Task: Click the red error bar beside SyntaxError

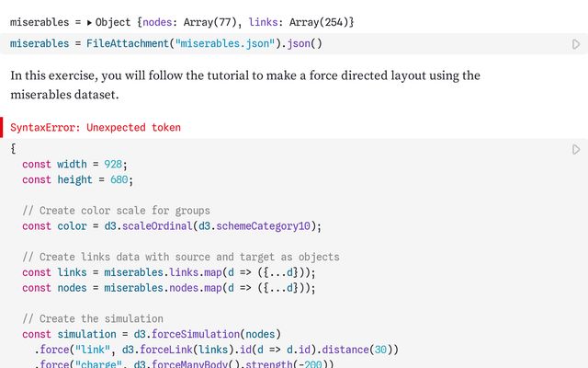Action: tap(2, 128)
